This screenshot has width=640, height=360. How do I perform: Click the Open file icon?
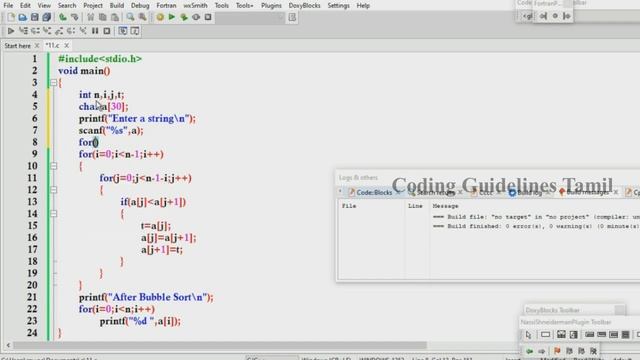[22, 17]
